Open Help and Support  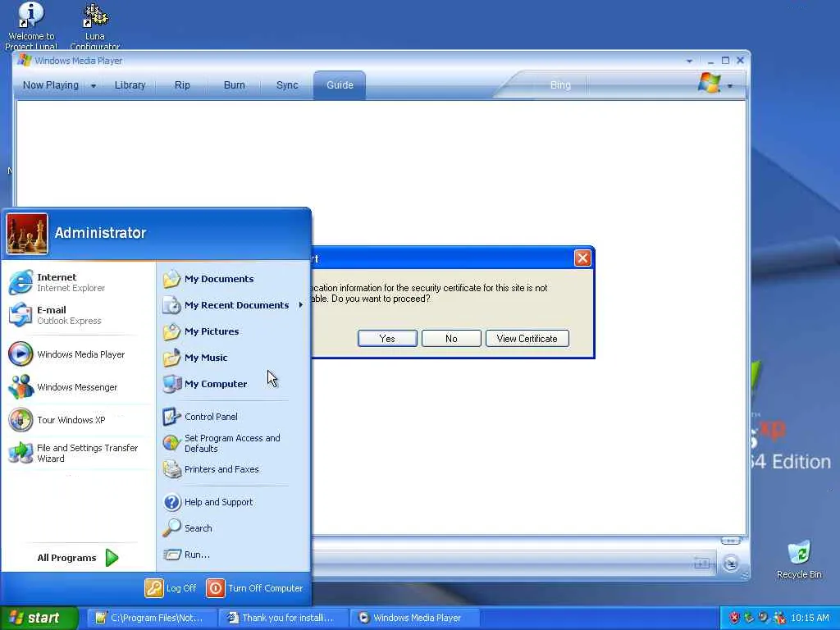(x=233, y=502)
